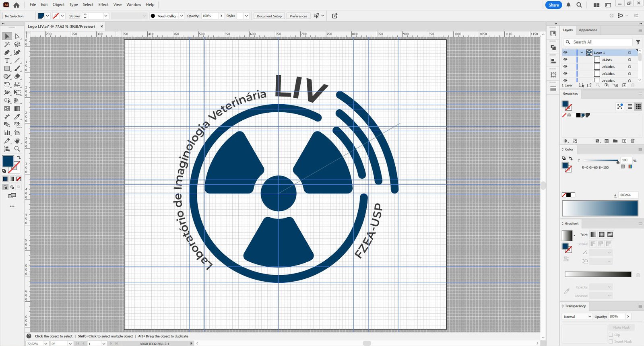Hide the second <Guide> sublayer

565,74
